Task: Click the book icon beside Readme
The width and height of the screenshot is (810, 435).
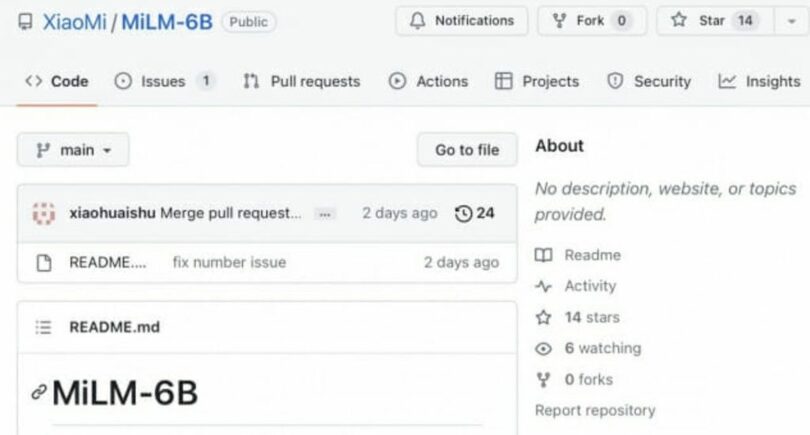Action: (x=543, y=255)
